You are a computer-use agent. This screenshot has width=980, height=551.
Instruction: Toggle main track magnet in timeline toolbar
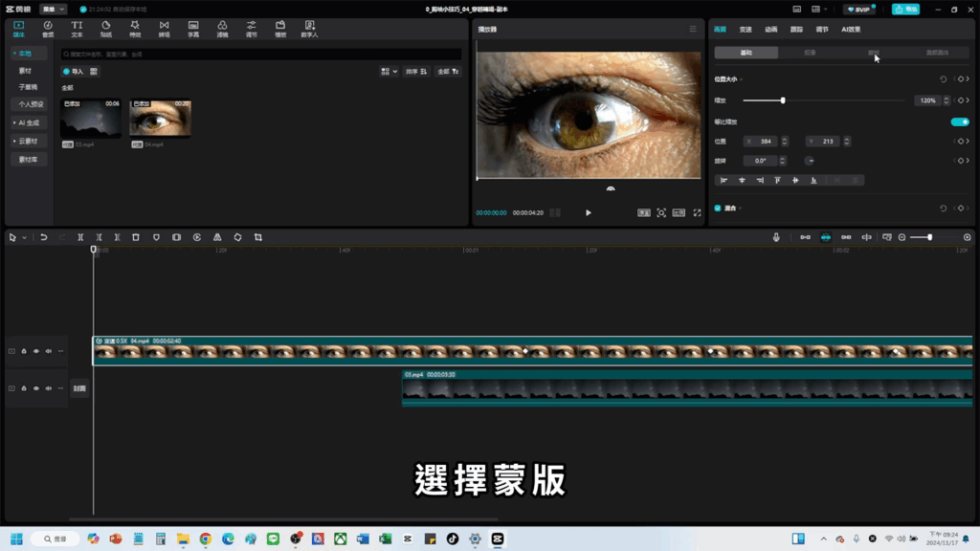click(x=805, y=237)
